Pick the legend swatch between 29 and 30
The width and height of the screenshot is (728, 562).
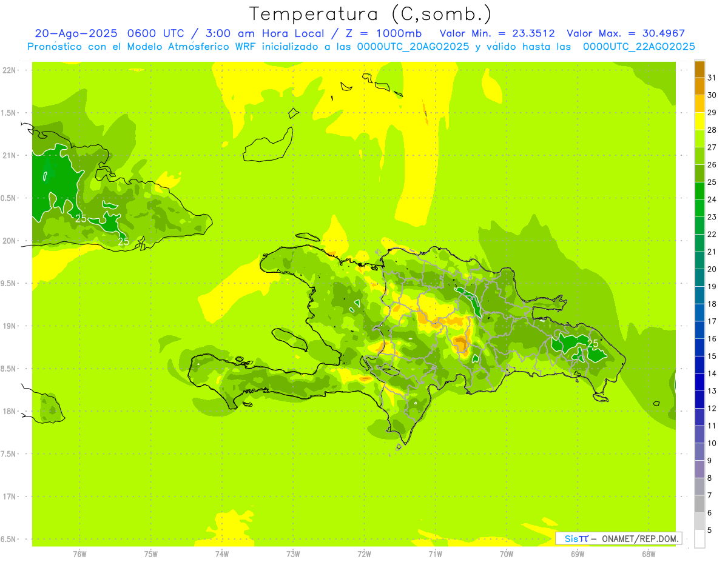[699, 104]
